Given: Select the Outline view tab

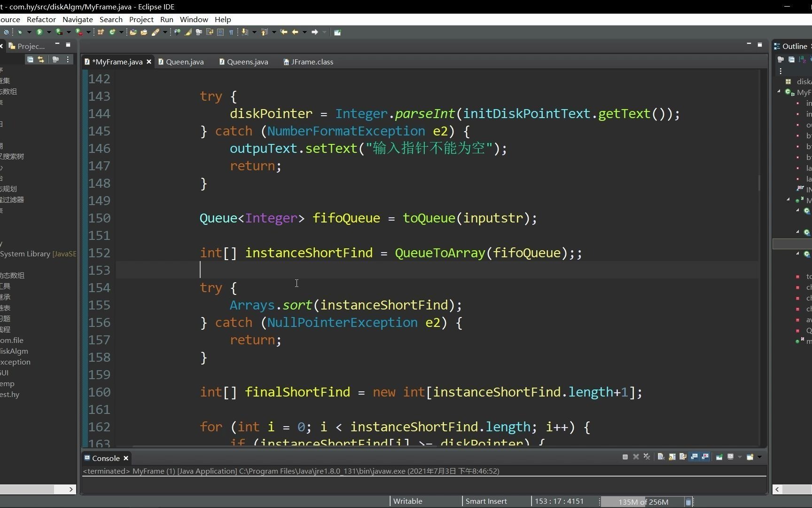Looking at the screenshot, I should (791, 46).
